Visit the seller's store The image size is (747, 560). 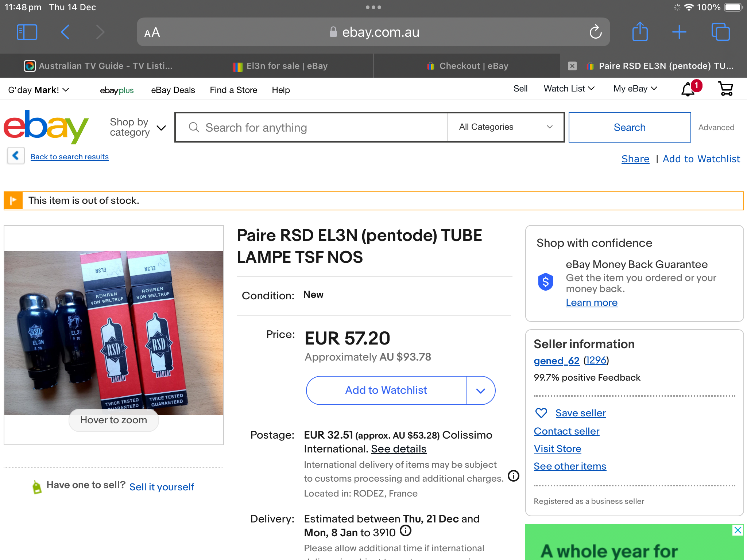tap(557, 449)
